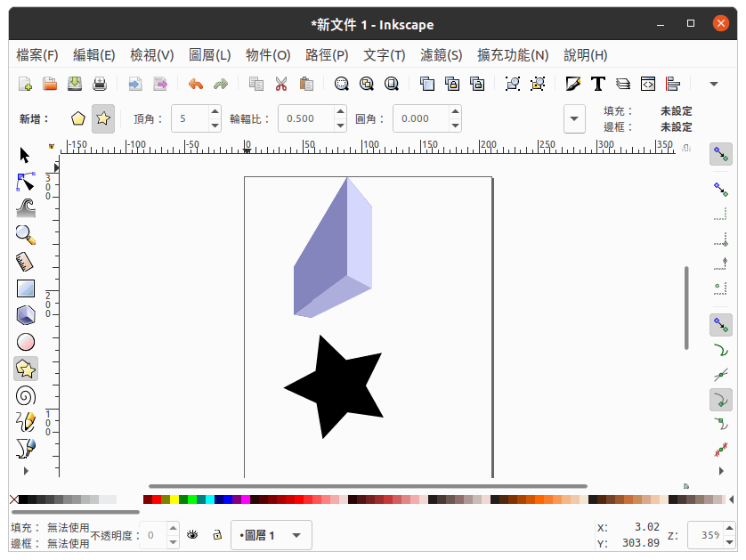
Task: Cut selection with scissors icon
Action: coord(281,85)
